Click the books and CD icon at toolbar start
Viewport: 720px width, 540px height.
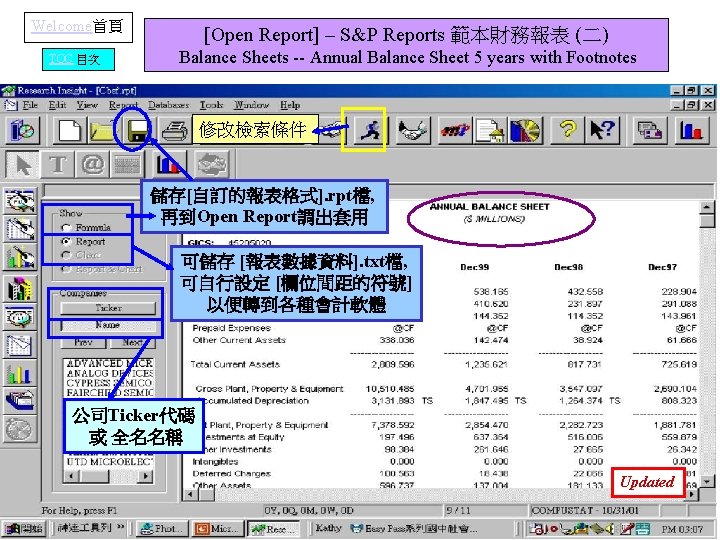(x=22, y=130)
